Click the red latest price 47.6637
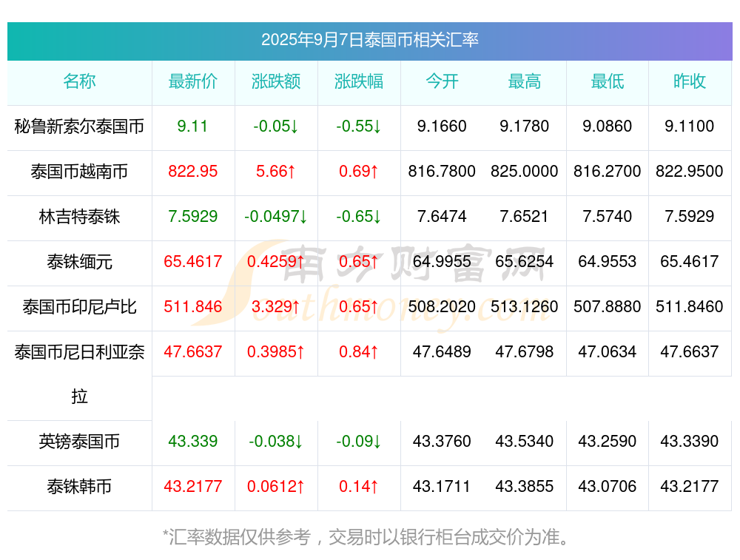 point(192,351)
